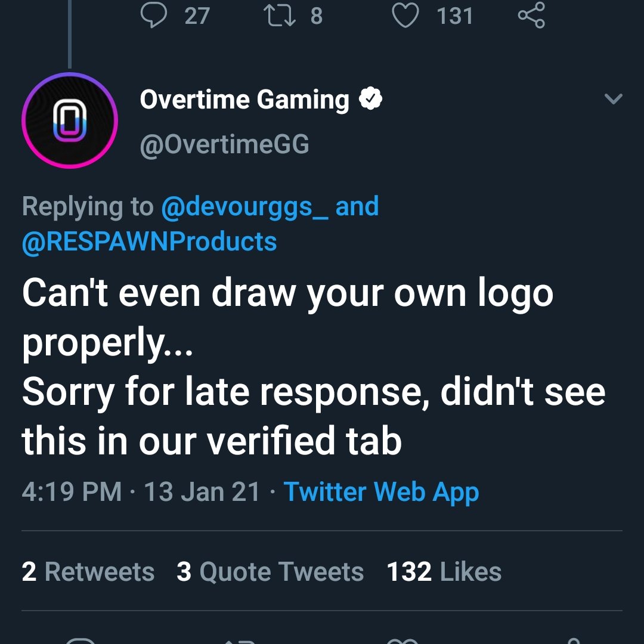The height and width of the screenshot is (644, 644).
Task: Open the share icon on the parent tweet
Action: tap(531, 16)
